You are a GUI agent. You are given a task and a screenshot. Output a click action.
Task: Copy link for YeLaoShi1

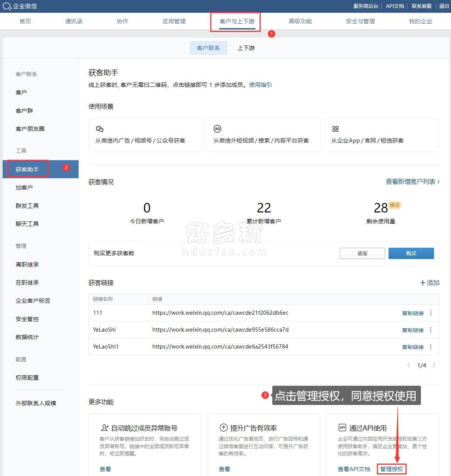click(413, 347)
